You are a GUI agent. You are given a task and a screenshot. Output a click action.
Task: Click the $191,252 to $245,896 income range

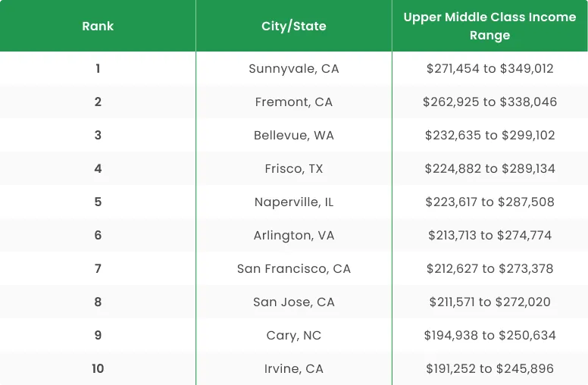(489, 368)
